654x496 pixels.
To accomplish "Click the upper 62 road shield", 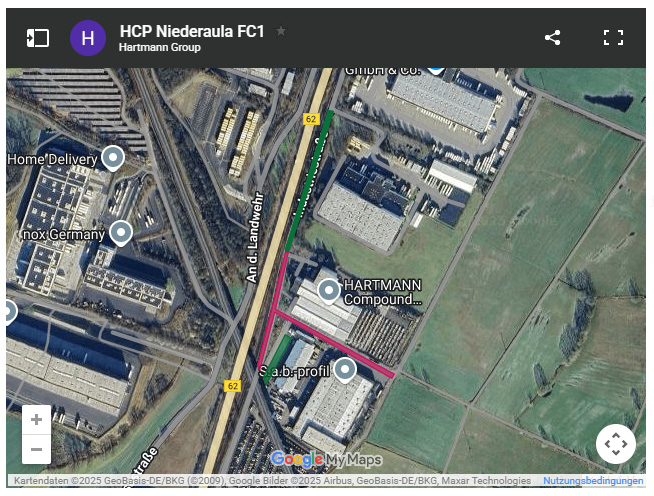I will (x=311, y=119).
